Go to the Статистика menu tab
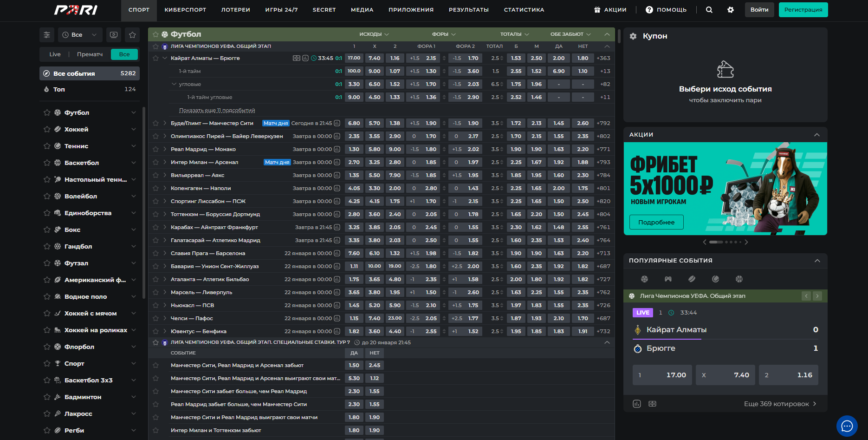Image resolution: width=868 pixels, height=440 pixels. coord(524,10)
